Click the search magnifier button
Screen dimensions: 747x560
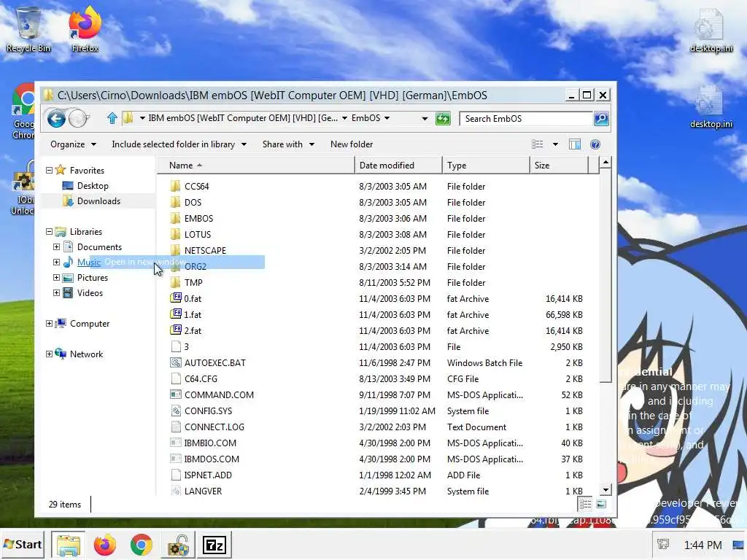(x=601, y=119)
